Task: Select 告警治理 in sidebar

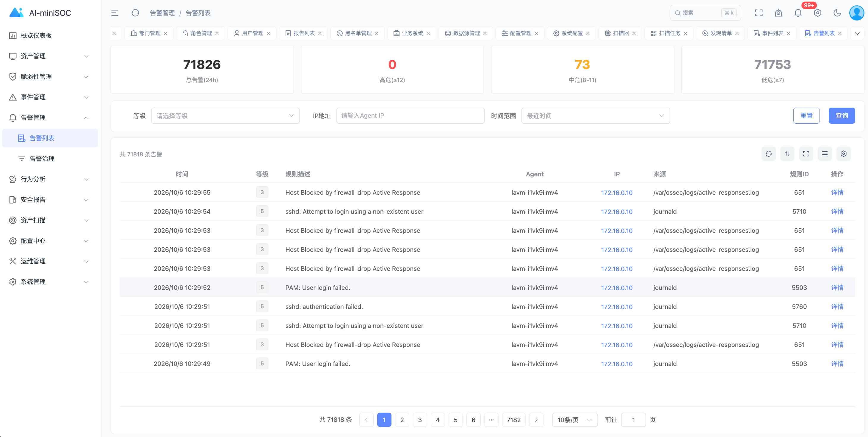Action: 50,158
